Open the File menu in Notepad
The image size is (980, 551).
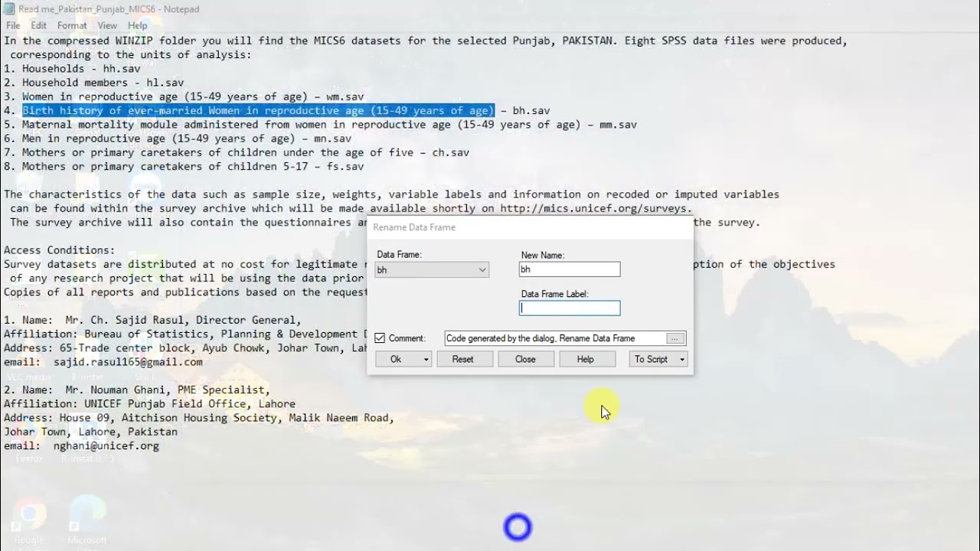[13, 25]
